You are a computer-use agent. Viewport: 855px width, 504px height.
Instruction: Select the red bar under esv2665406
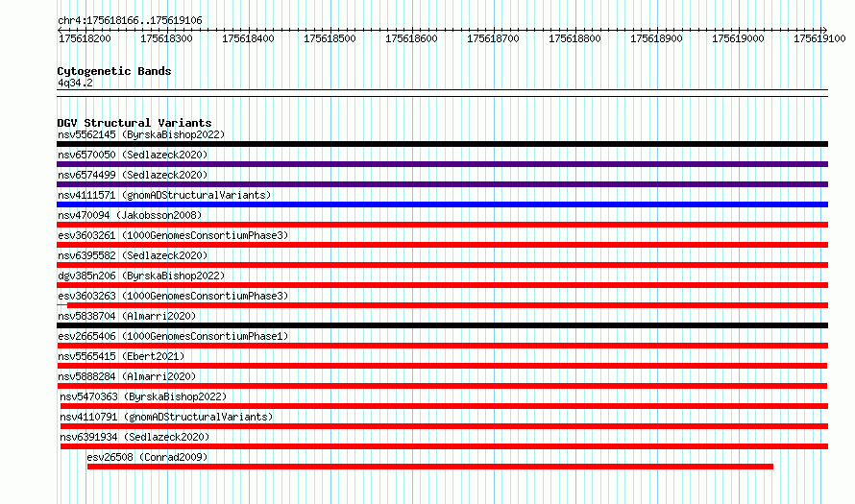[442, 346]
